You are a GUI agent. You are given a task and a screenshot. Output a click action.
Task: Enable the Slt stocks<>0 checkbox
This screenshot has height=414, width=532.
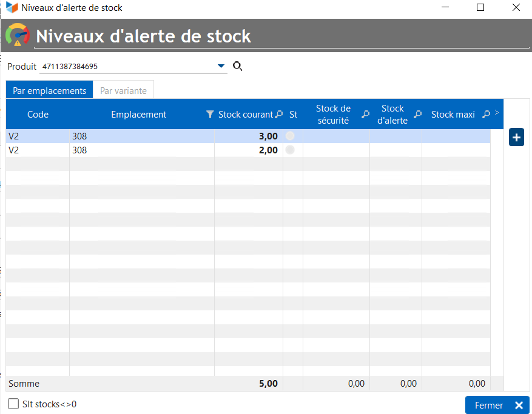tap(13, 404)
